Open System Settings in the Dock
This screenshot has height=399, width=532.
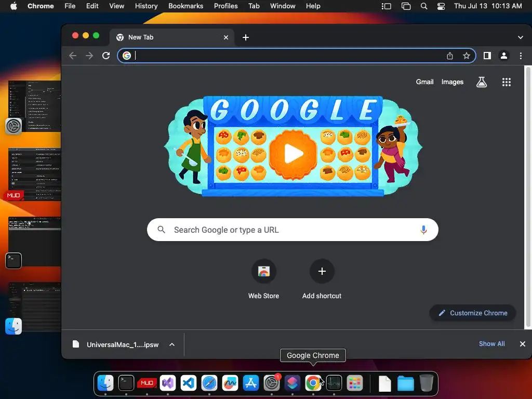pyautogui.click(x=272, y=383)
